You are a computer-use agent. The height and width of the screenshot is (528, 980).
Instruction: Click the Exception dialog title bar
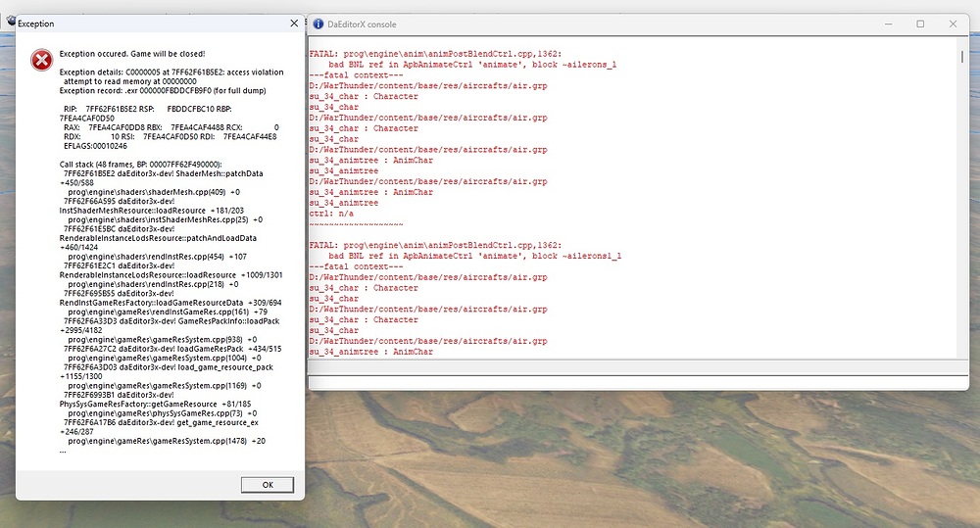[x=147, y=23]
